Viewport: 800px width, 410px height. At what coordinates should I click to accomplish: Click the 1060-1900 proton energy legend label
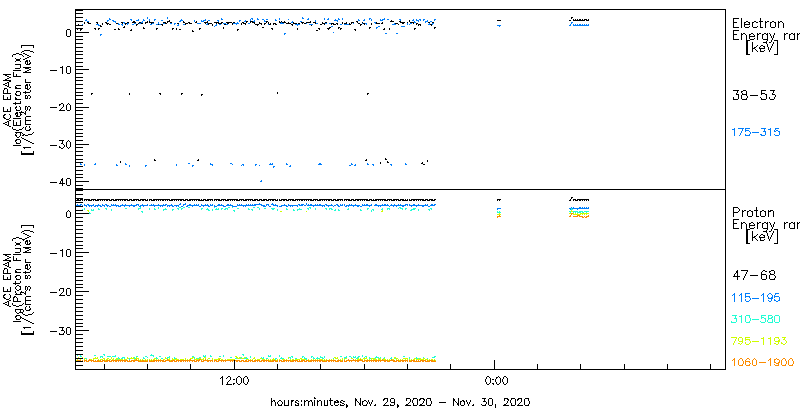point(763,363)
